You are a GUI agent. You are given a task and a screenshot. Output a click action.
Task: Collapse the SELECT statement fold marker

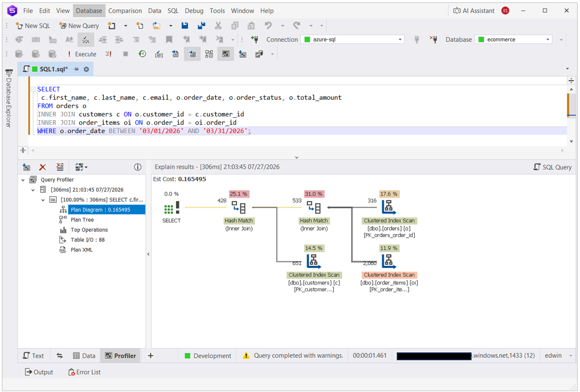(x=33, y=89)
